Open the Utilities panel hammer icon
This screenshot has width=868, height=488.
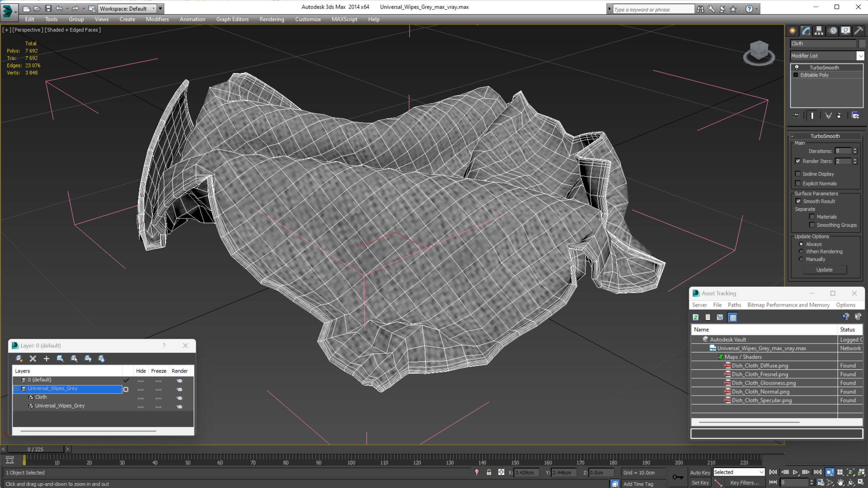click(x=859, y=31)
